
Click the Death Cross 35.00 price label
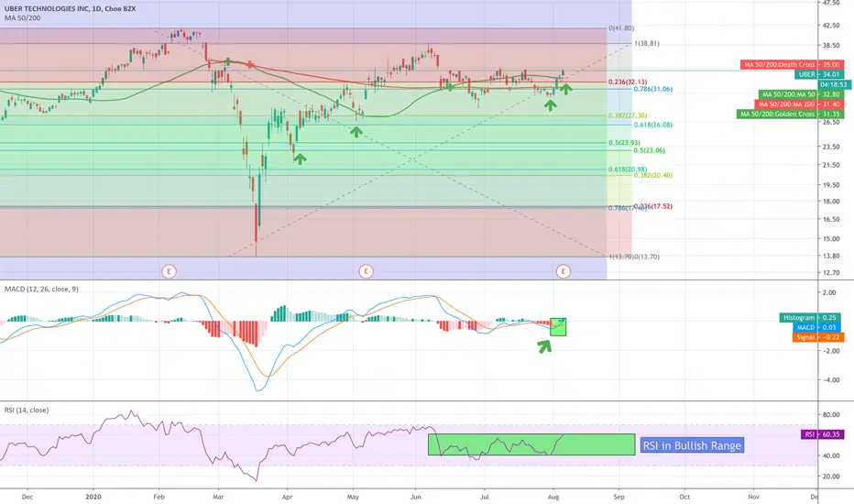792,64
